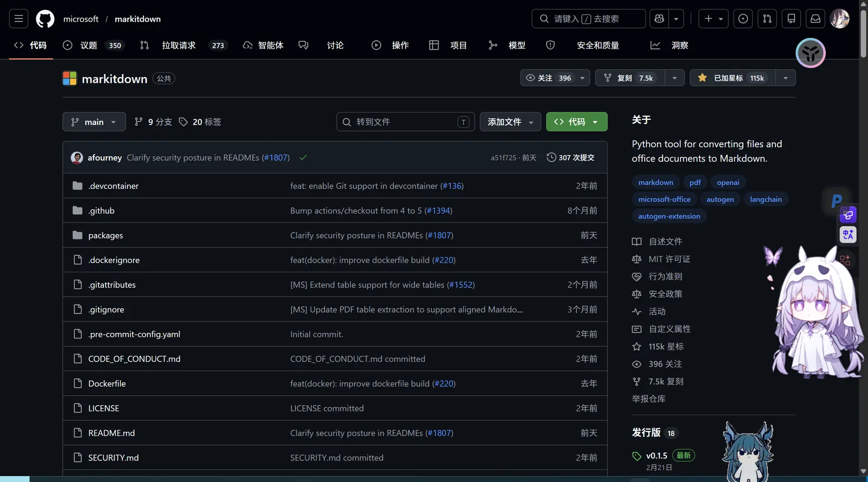Image resolution: width=868 pixels, height=482 pixels.
Task: Open the .pre-commit-config.yaml file
Action: tap(134, 334)
